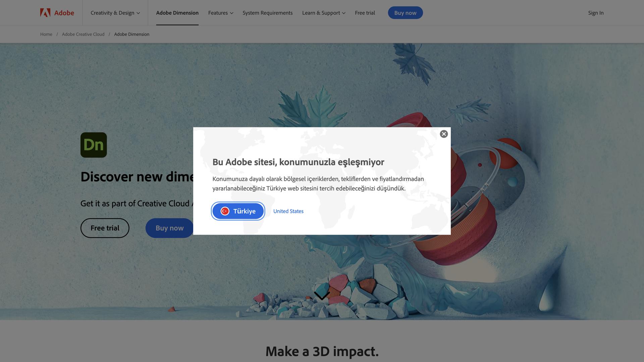
Task: Start a Free trial from the hero section
Action: [x=105, y=228]
